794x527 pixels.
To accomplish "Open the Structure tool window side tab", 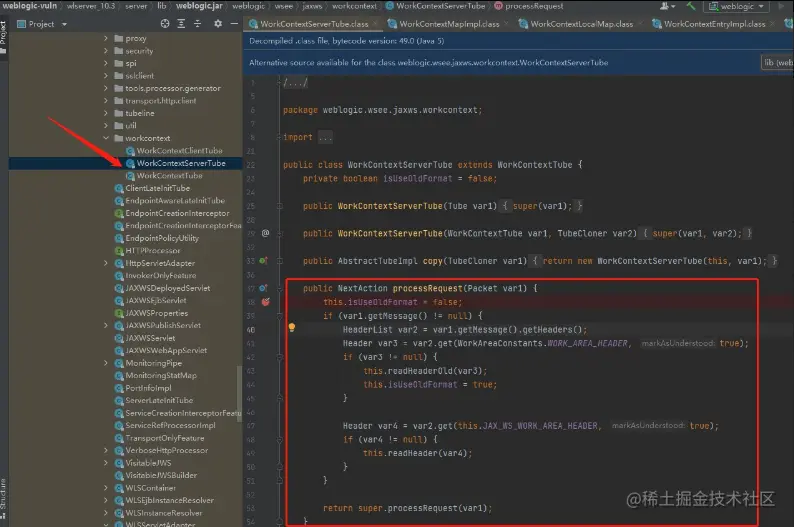I will (4, 498).
